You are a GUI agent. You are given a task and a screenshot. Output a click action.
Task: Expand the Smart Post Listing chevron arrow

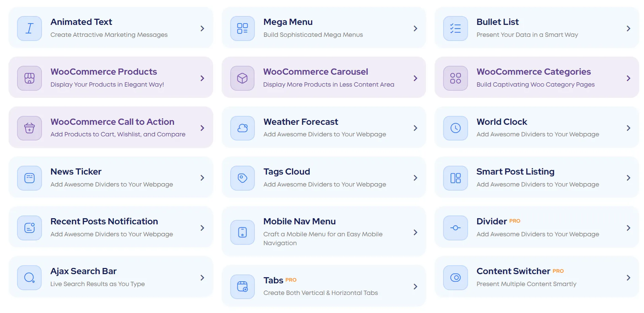(628, 178)
